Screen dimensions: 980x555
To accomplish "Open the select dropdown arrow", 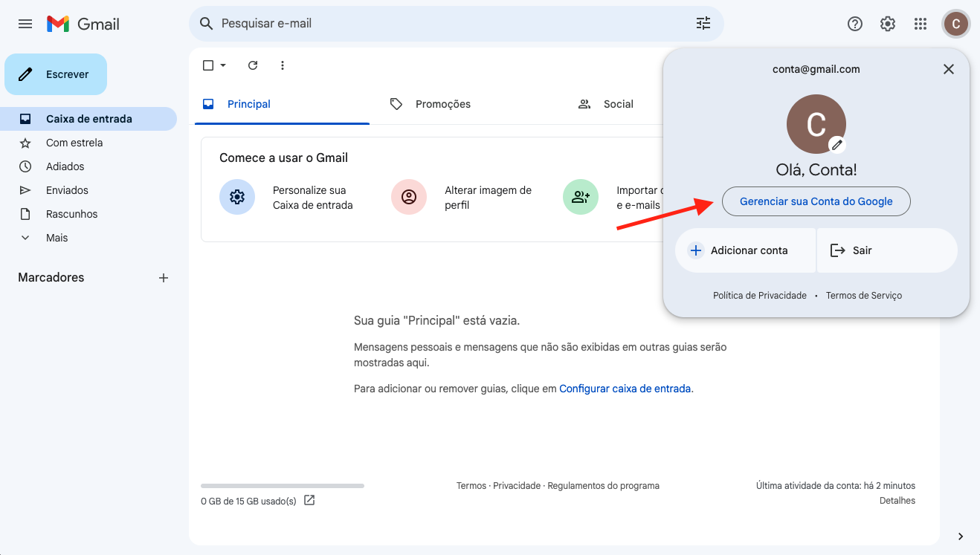I will point(223,65).
